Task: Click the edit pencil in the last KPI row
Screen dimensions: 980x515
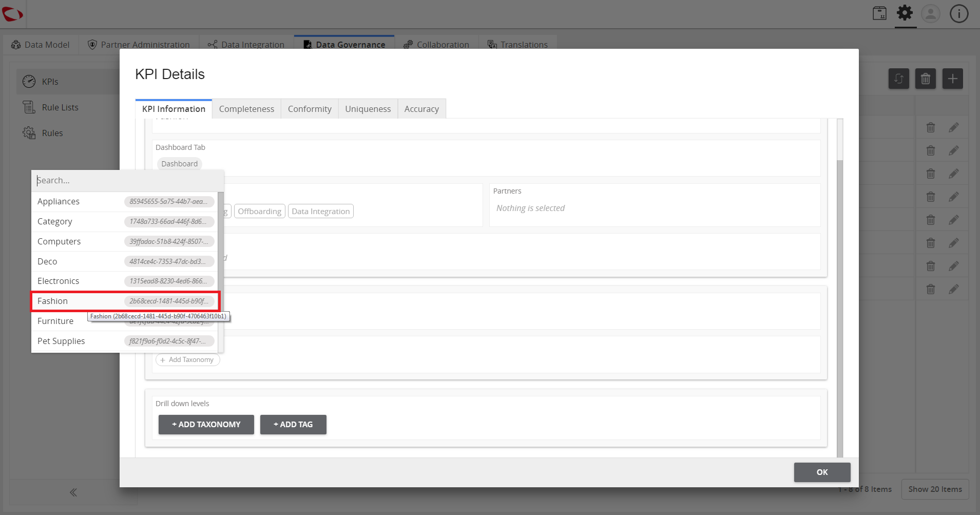Action: (x=954, y=289)
